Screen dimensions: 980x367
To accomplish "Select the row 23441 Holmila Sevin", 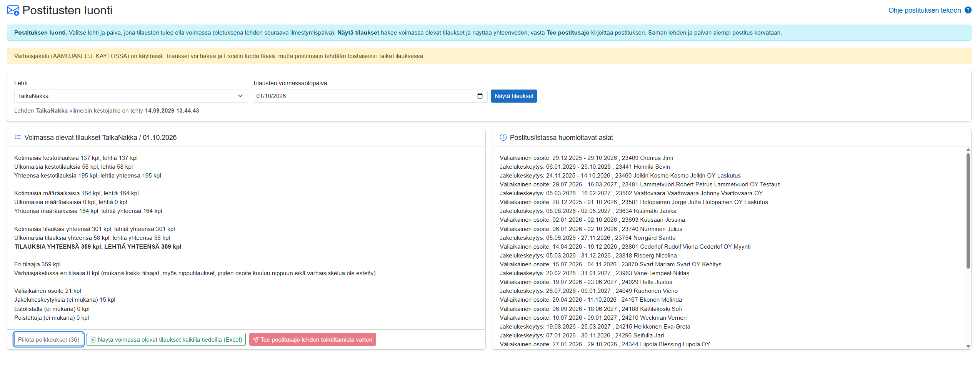I will 585,167.
